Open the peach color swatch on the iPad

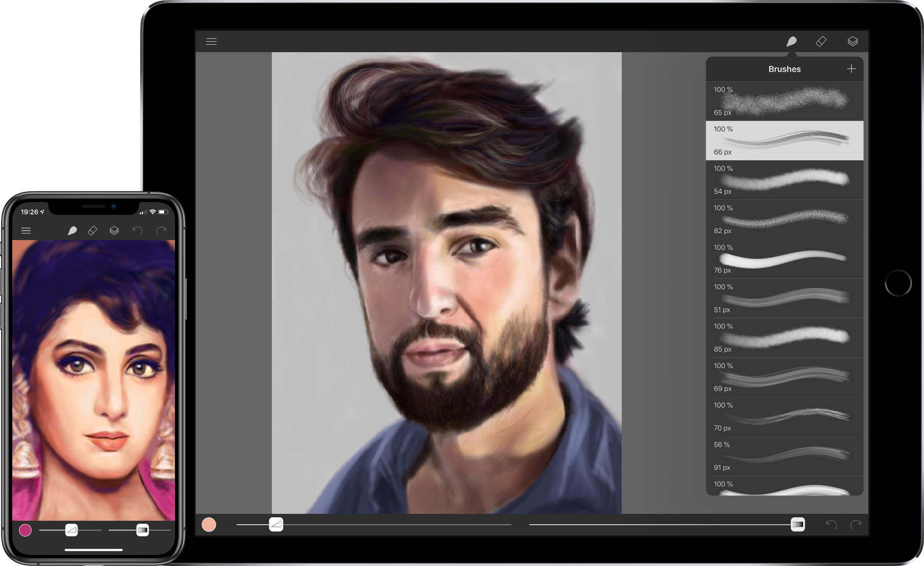tap(209, 525)
